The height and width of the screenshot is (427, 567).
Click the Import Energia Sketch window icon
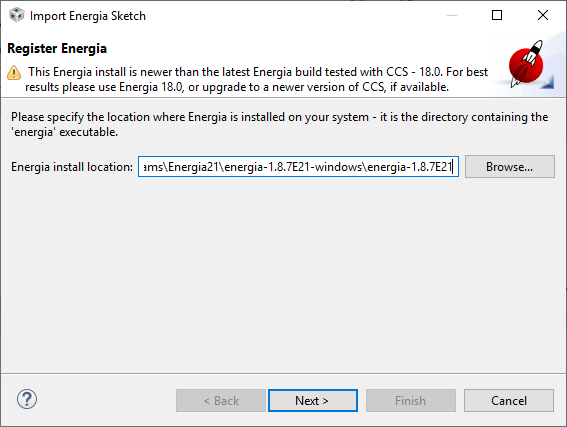(16, 15)
